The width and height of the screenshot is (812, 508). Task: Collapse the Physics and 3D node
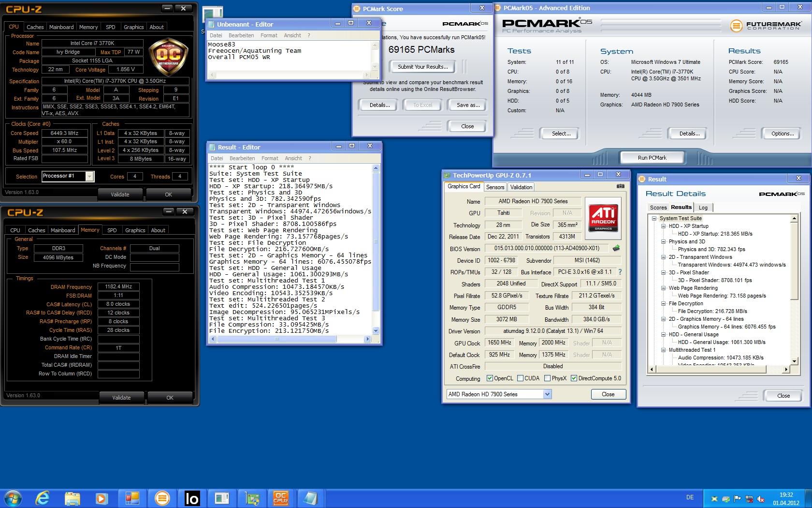click(x=663, y=241)
